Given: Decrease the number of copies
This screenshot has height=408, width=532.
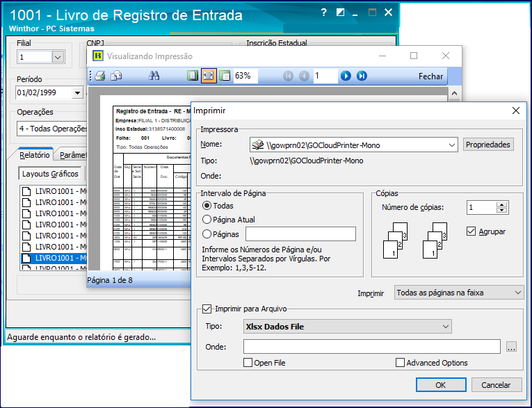Looking at the screenshot, I should pyautogui.click(x=502, y=211).
